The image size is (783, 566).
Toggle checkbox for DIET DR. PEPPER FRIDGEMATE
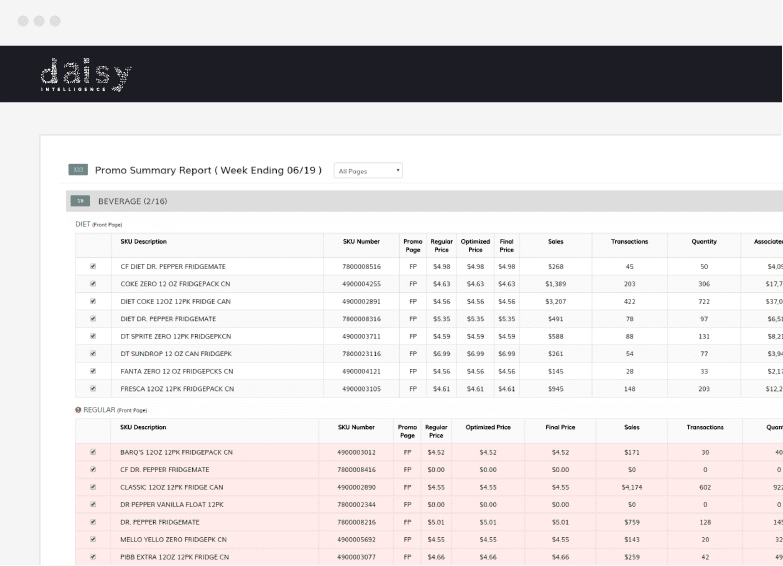pos(93,319)
